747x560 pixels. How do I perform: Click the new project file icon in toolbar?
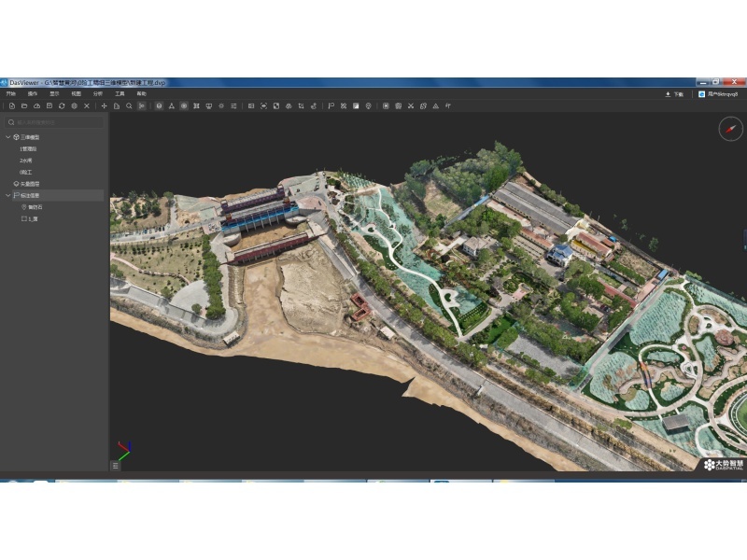[x=12, y=106]
